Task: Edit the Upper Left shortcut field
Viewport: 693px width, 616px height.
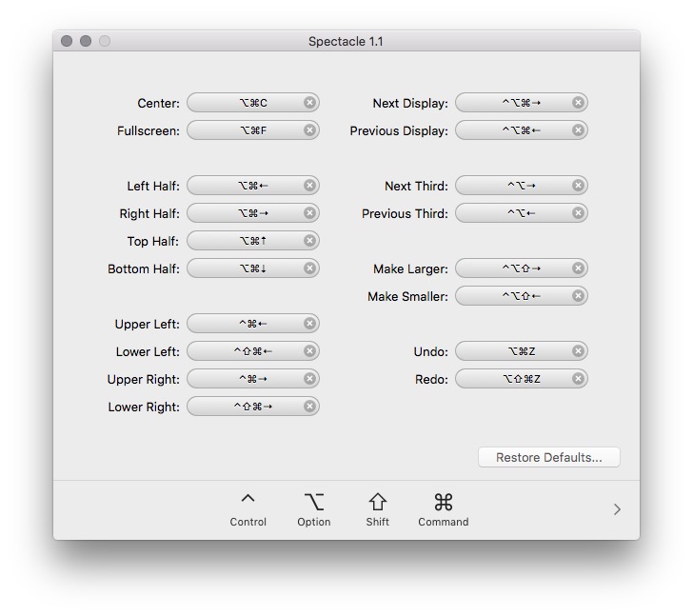Action: pyautogui.click(x=246, y=324)
